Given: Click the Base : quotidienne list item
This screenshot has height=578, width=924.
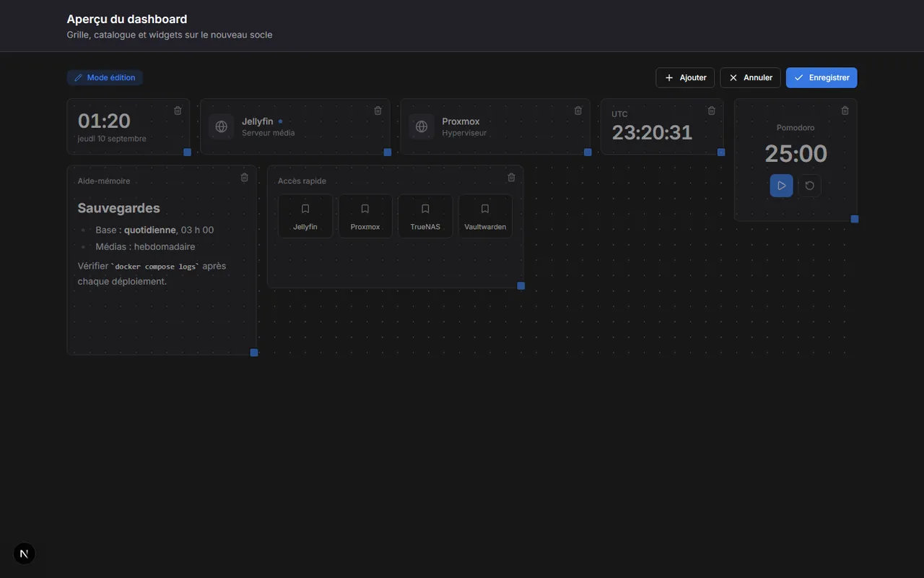Looking at the screenshot, I should (x=154, y=230).
